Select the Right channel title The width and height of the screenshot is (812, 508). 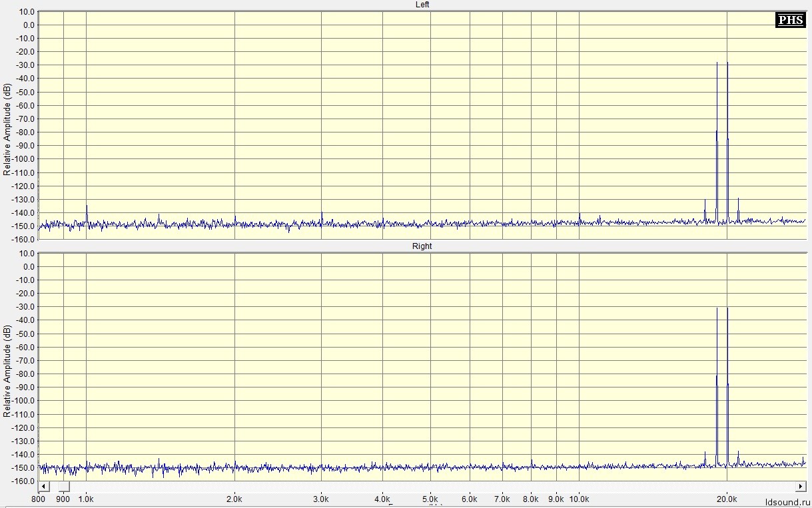422,246
